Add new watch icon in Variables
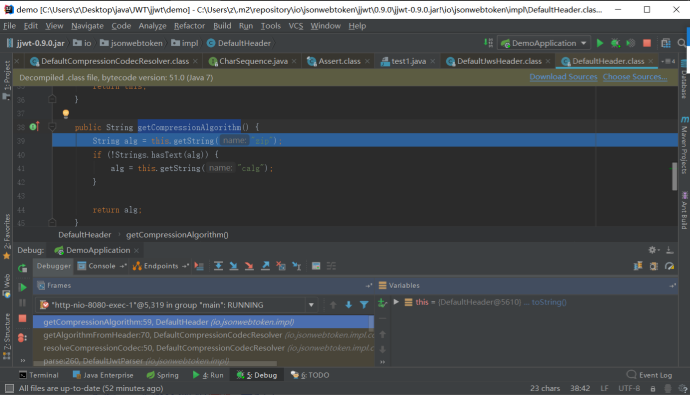The image size is (690, 395). click(x=382, y=303)
